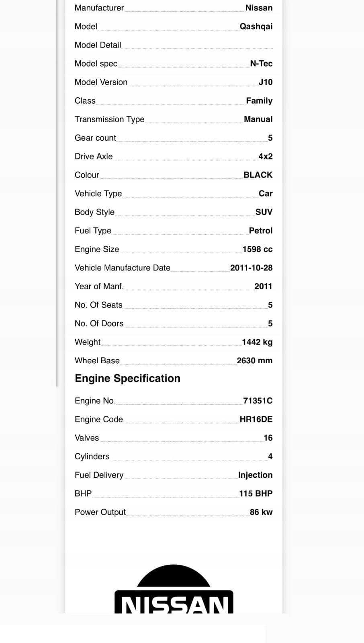Viewport: 364px width, 643px height.
Task: Select the N-Tec model spec value
Action: [x=261, y=63]
